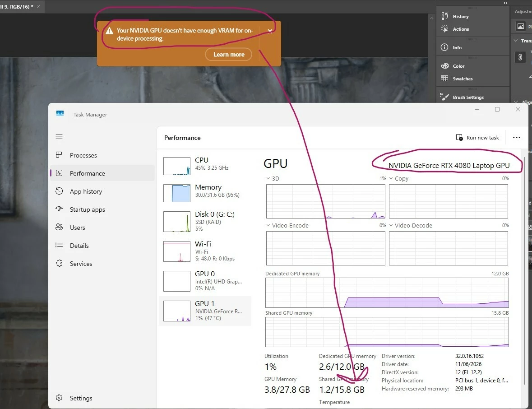
Task: Click the Adjustments panel tab
Action: (523, 12)
